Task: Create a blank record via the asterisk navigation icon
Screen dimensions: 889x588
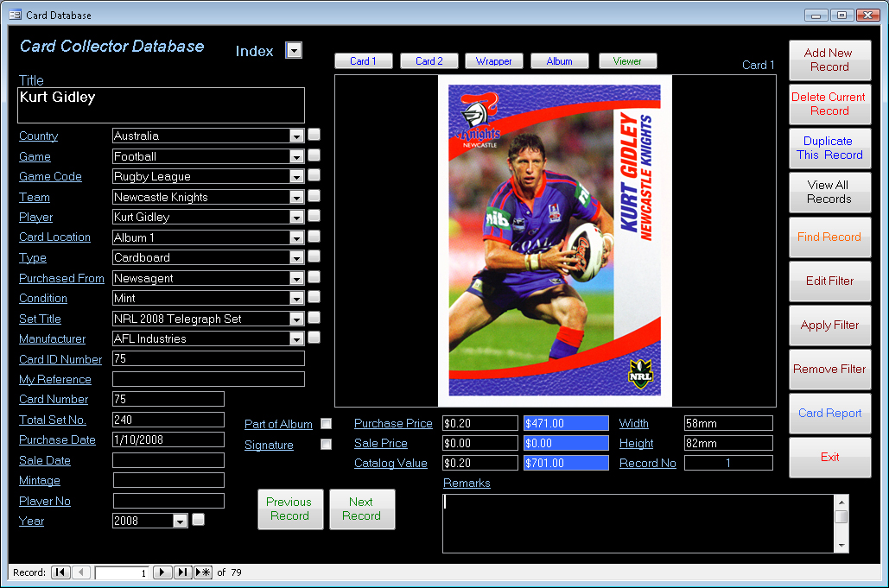Action: click(202, 572)
